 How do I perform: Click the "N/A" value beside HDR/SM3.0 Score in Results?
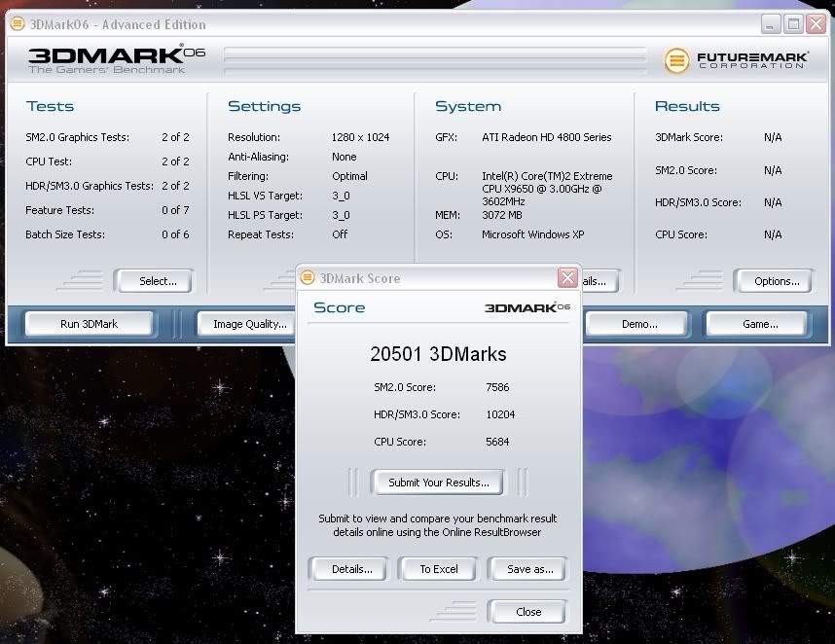(x=773, y=202)
